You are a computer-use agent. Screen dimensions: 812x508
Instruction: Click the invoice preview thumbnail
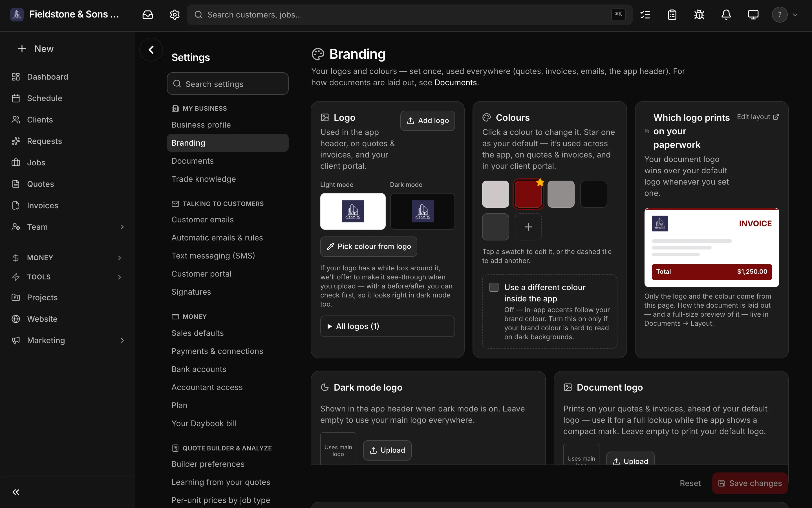[x=712, y=248]
